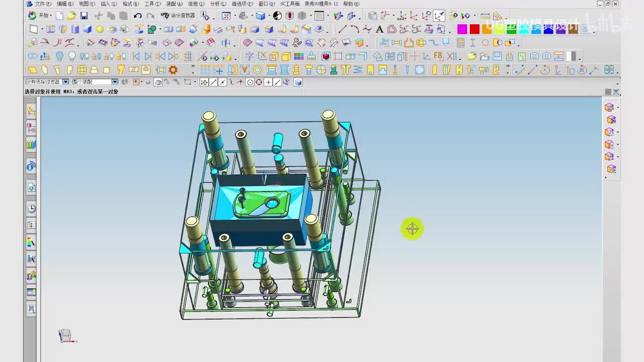
Task: Open the 命令查找器 command finder
Action: [x=178, y=16]
